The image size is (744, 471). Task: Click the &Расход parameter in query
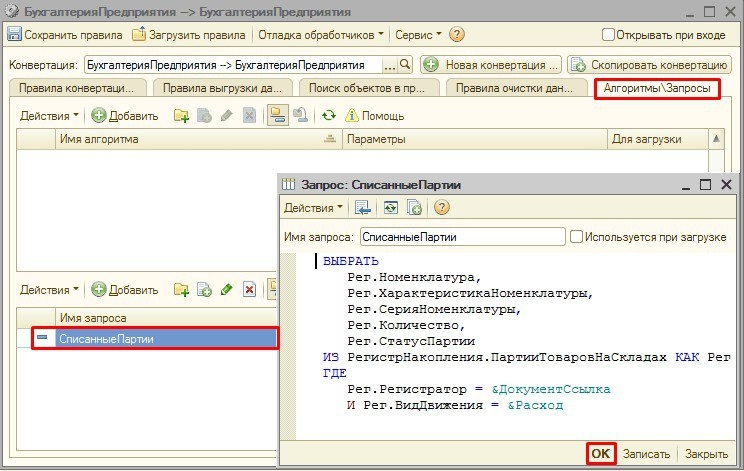click(x=535, y=406)
